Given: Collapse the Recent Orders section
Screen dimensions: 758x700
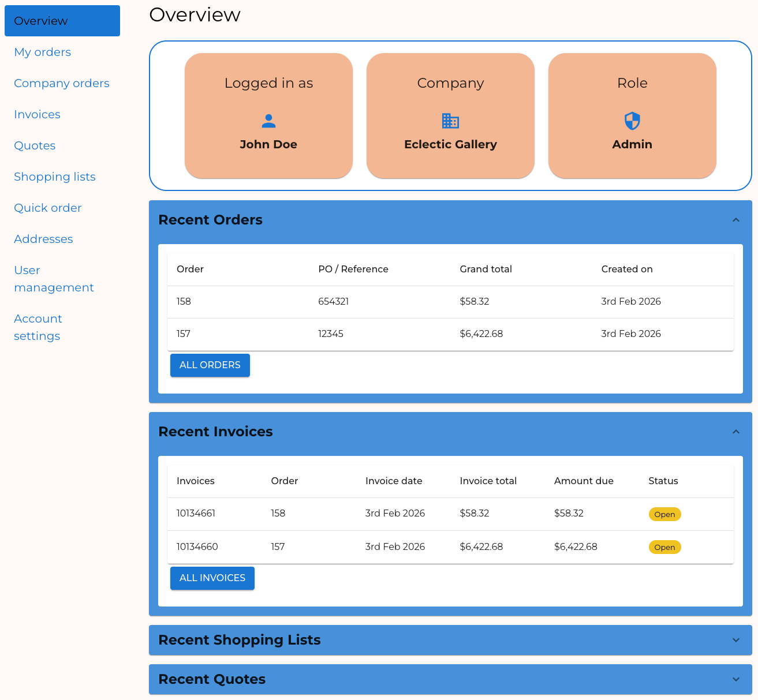Looking at the screenshot, I should point(735,220).
